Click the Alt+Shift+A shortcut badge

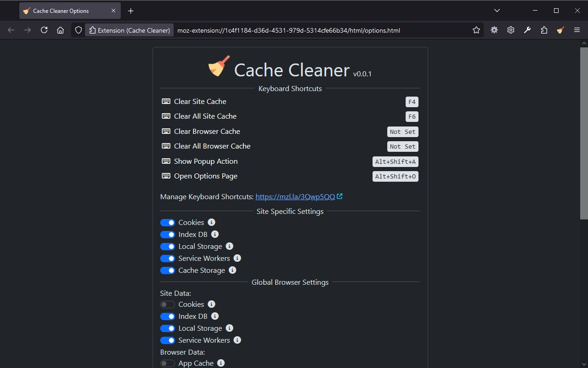point(396,161)
